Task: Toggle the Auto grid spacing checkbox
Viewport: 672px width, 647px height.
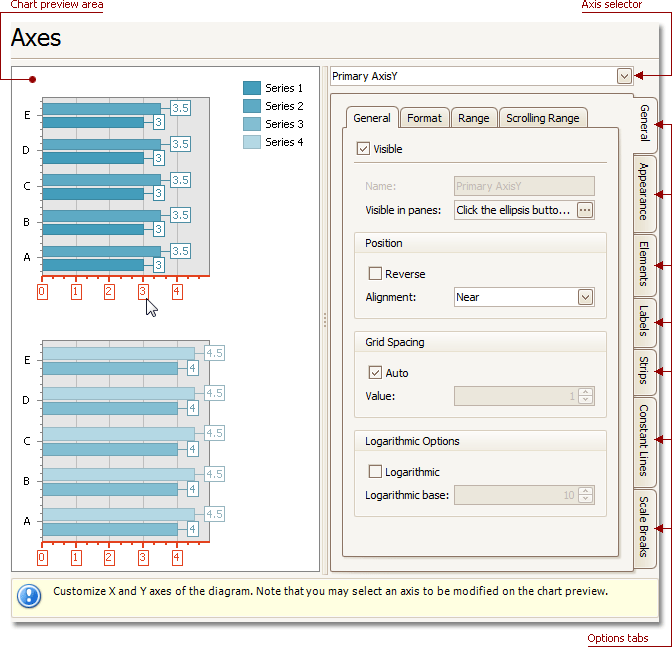Action: 375,373
